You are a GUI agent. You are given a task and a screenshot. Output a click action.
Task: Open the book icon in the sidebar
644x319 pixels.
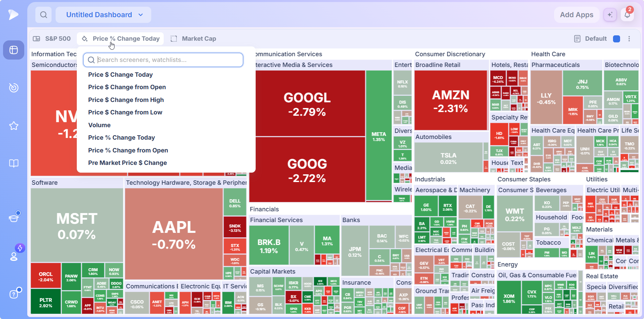pyautogui.click(x=13, y=164)
